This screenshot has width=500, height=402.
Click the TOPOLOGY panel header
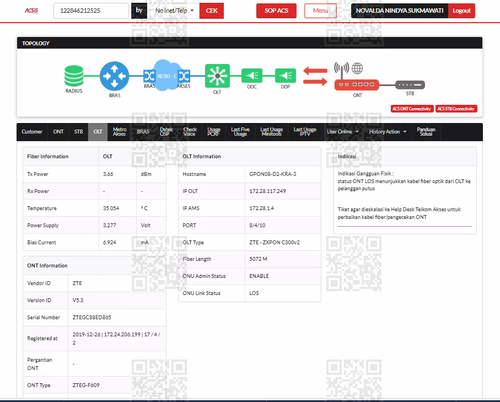click(x=250, y=43)
